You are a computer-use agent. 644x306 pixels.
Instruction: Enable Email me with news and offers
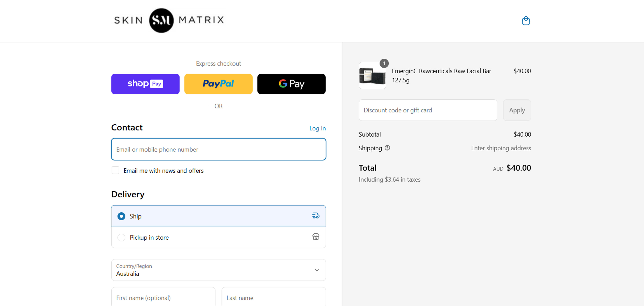pyautogui.click(x=115, y=170)
